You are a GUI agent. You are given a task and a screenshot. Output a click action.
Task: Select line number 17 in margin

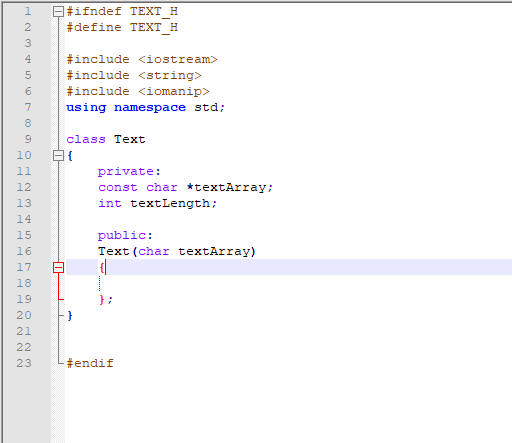24,267
